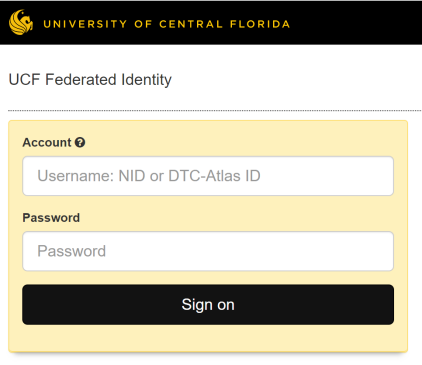Click the bold Account label
Viewport: 422px width, 365px height.
[47, 142]
